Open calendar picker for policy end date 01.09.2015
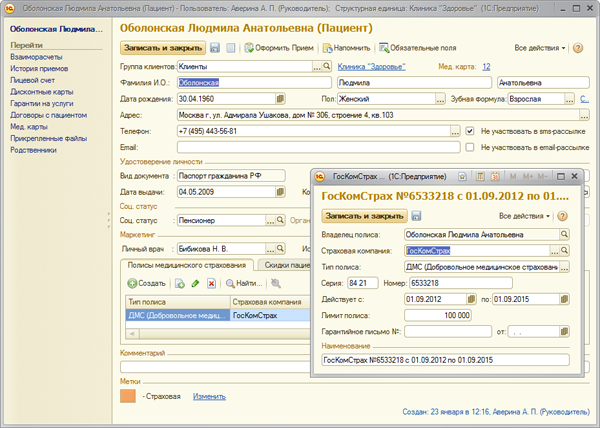This screenshot has width=600, height=428. click(x=564, y=299)
